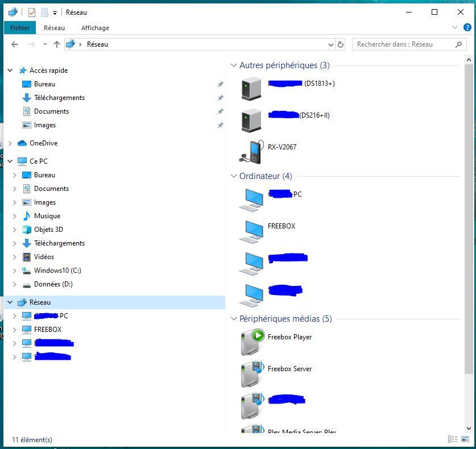The width and height of the screenshot is (476, 449).
Task: Select Bureau under Accès rapide
Action: [x=44, y=84]
